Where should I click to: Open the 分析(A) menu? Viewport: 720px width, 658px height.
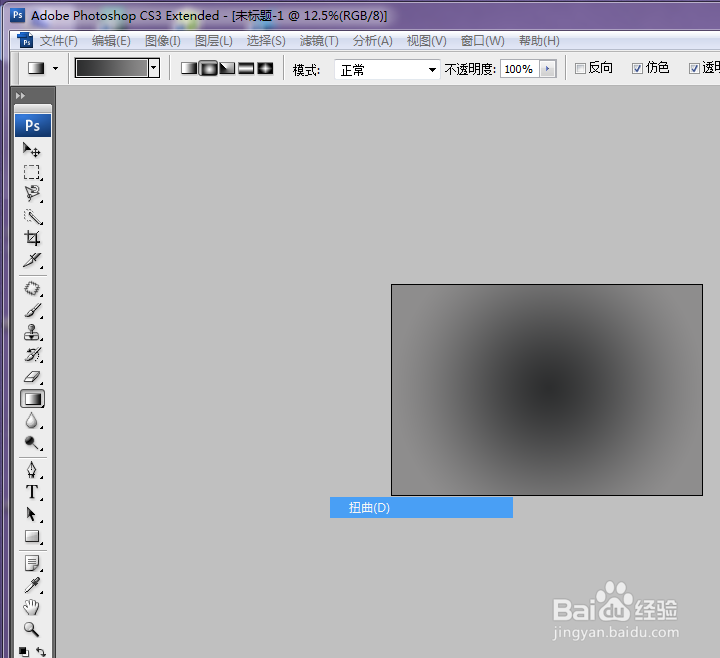[372, 41]
